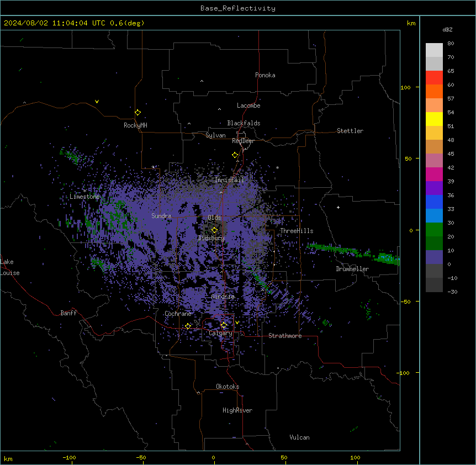Screen dimensions: 476x465
Task: Click the -50 tick on right vertical axis
Action: (405, 302)
